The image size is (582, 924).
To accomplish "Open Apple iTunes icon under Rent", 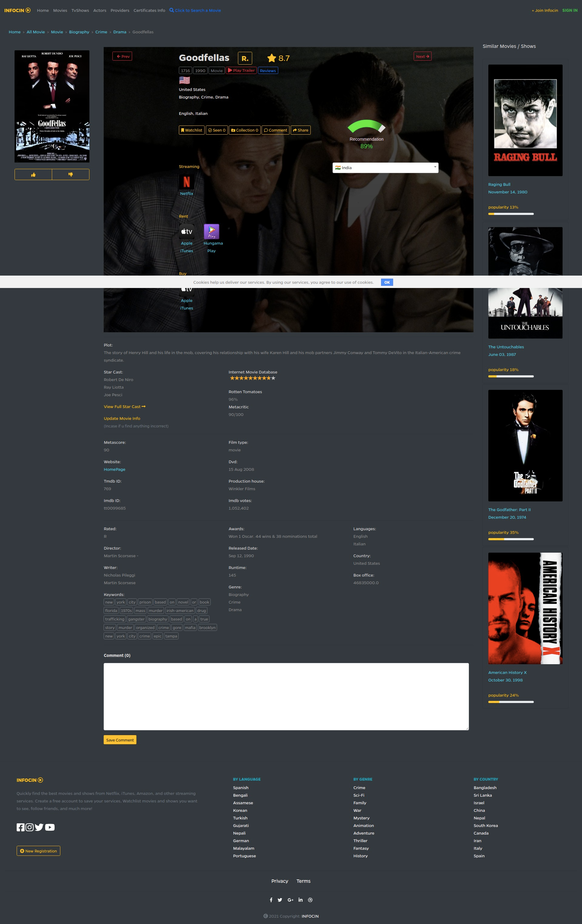I will 186,231.
